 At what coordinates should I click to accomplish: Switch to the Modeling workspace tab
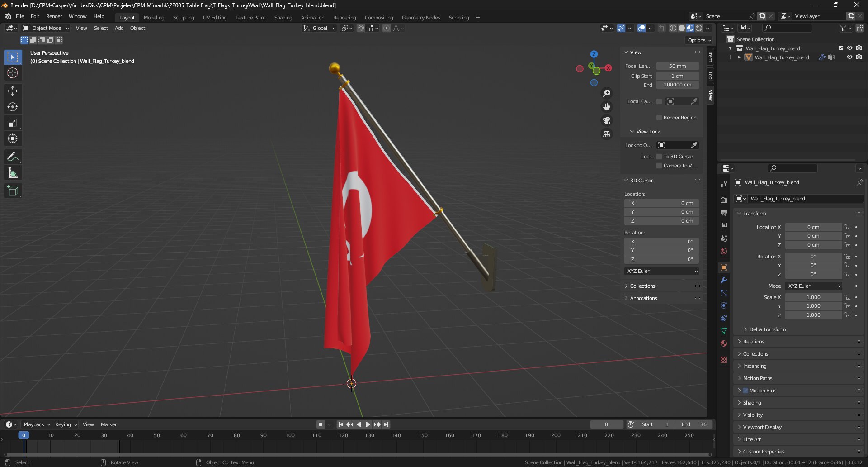click(154, 18)
